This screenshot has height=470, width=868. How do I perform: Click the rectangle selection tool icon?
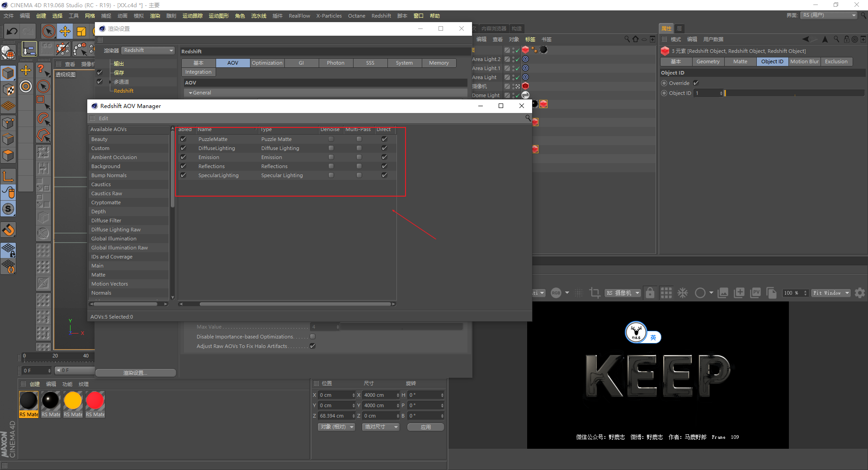click(43, 102)
